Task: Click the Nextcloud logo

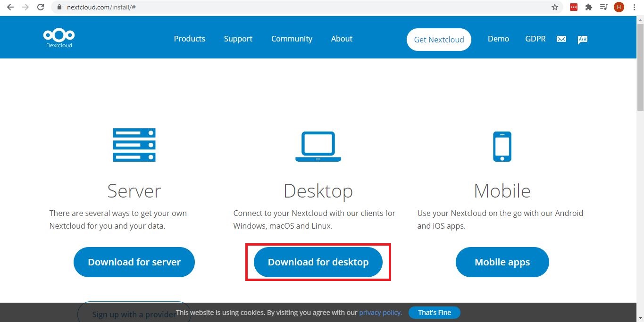Action: pos(59,37)
